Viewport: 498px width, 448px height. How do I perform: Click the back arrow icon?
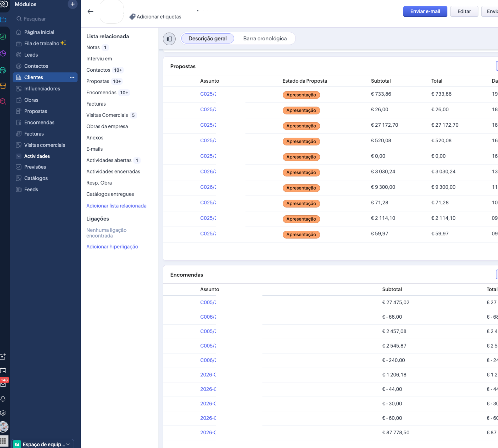coord(90,11)
